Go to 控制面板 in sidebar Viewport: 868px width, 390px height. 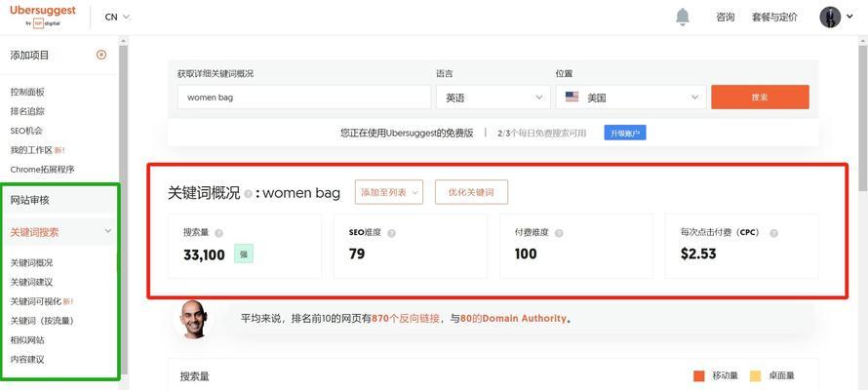pos(27,92)
